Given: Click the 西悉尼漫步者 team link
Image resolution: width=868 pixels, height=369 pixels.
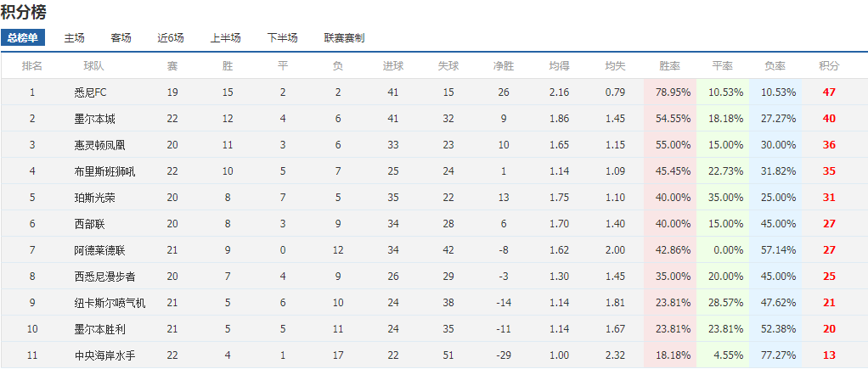Looking at the screenshot, I should tap(104, 277).
